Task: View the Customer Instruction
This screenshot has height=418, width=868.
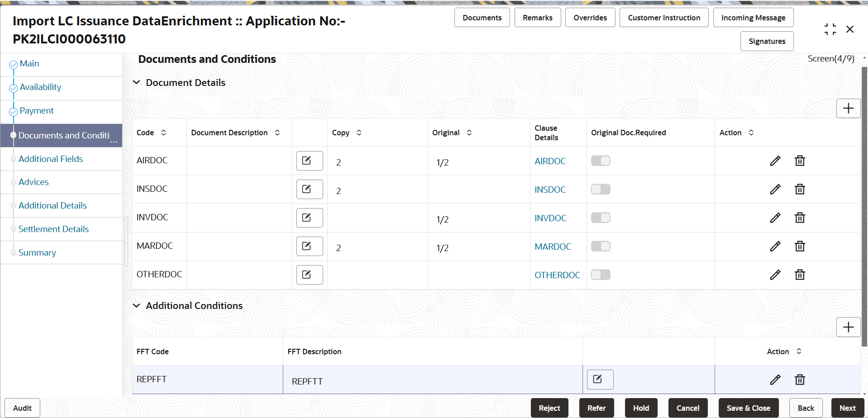Action: (664, 18)
